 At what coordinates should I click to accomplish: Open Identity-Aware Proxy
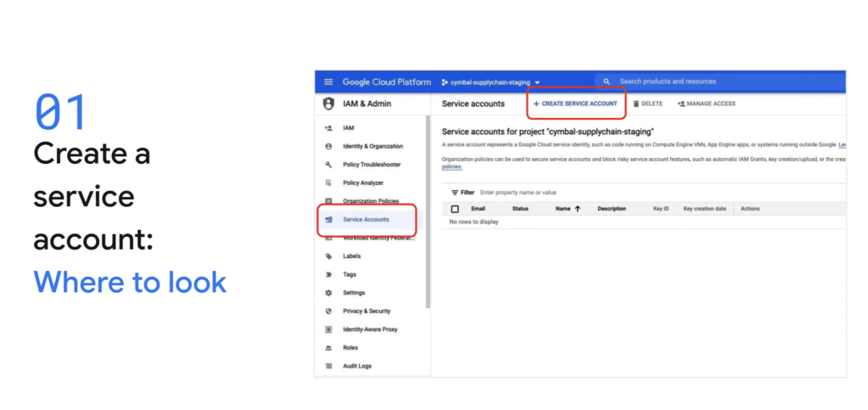click(x=370, y=329)
